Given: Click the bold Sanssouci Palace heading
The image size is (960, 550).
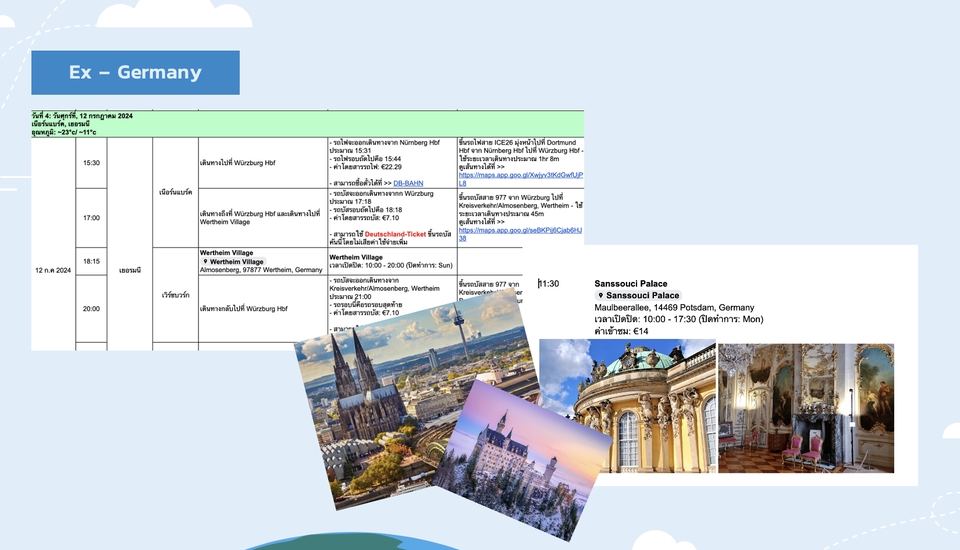Looking at the screenshot, I should pyautogui.click(x=631, y=284).
